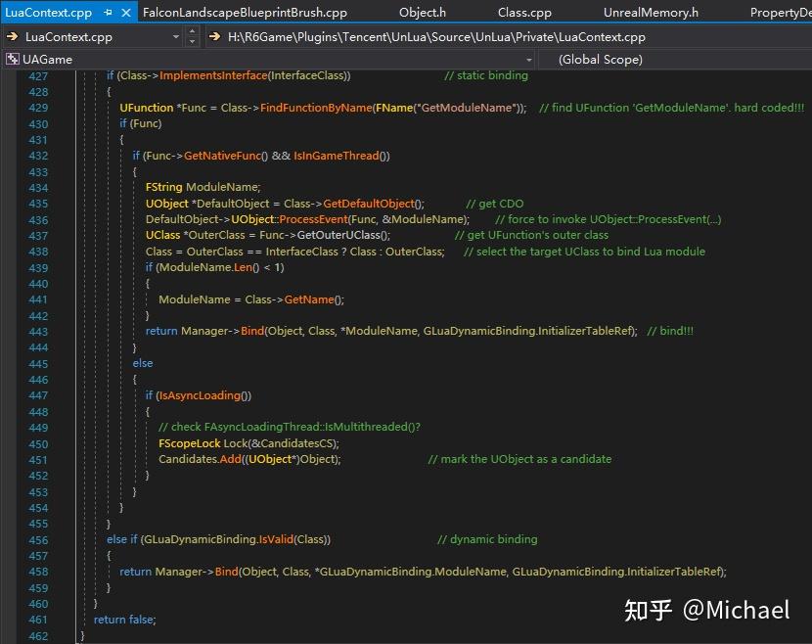
Task: Pin the LuaContext.cpp tab
Action: pyautogui.click(x=108, y=13)
